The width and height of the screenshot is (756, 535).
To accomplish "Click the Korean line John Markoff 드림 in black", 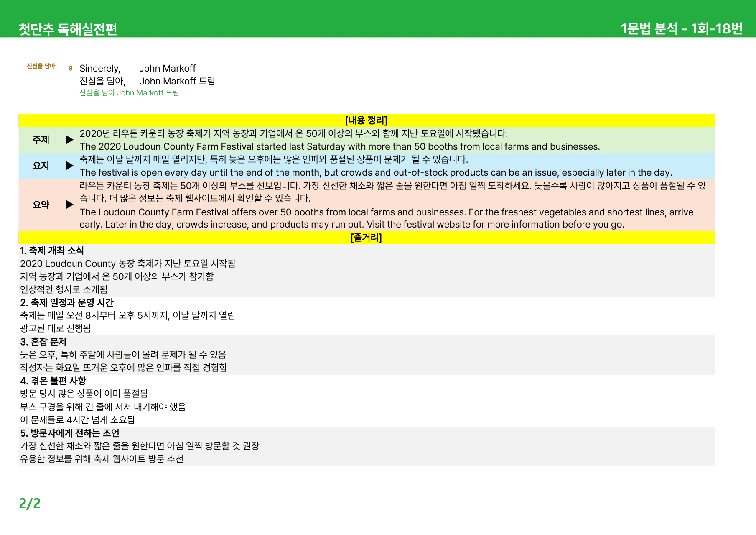I will (177, 81).
